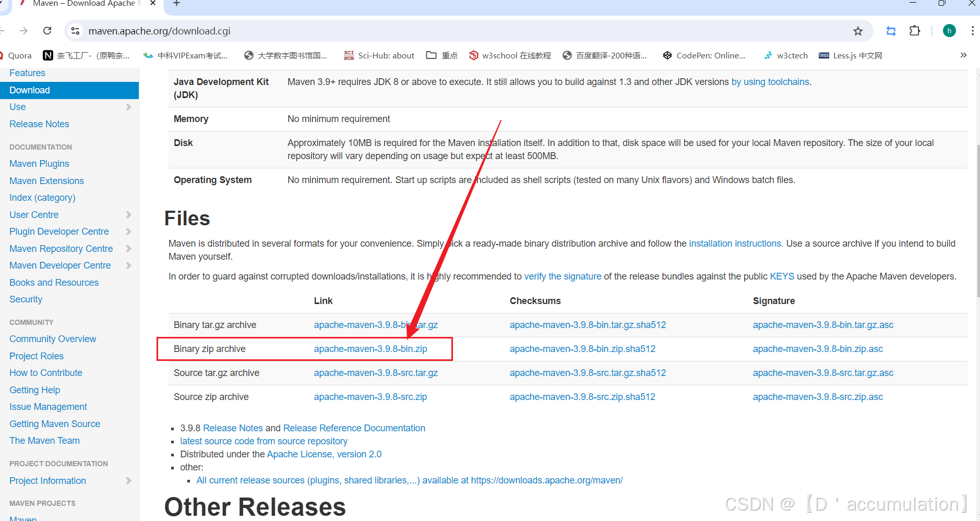Open Getting Help sidebar link
The width and height of the screenshot is (980, 521).
(x=34, y=390)
